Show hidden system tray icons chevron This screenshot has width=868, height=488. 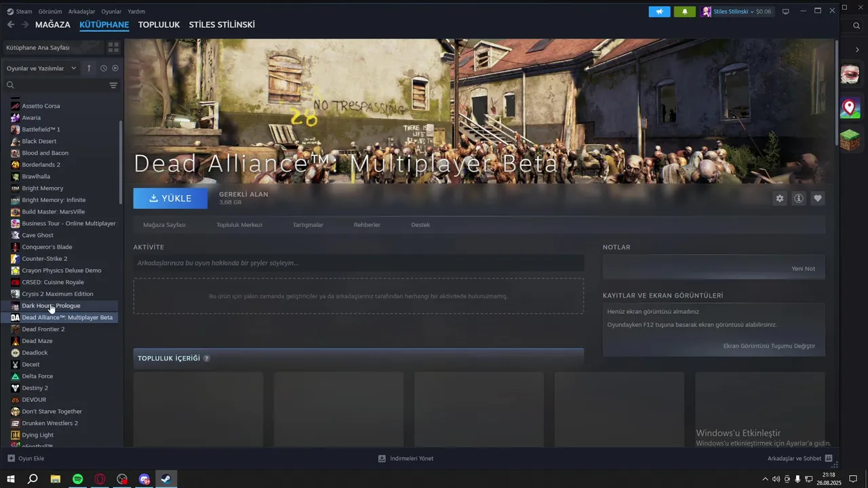766,479
